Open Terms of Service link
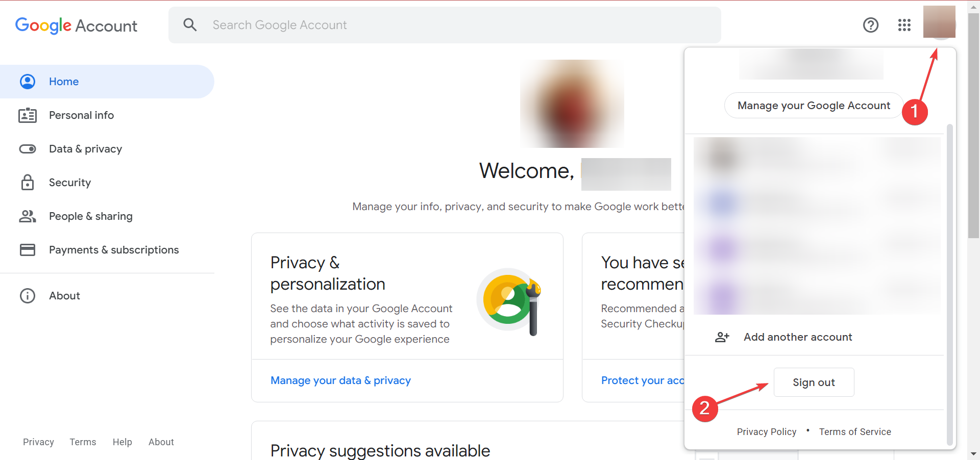 pyautogui.click(x=855, y=432)
